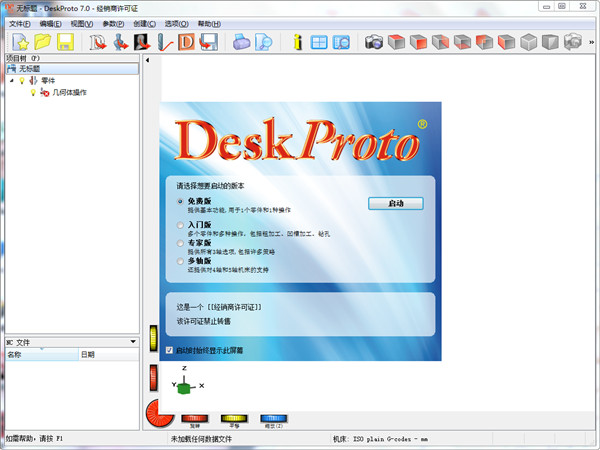
Task: Select the plain all-gray isometric cube view
Action: (x=529, y=42)
